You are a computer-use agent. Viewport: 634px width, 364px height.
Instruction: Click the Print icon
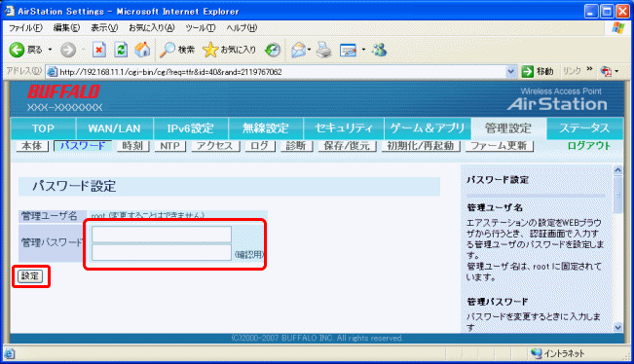coord(324,50)
